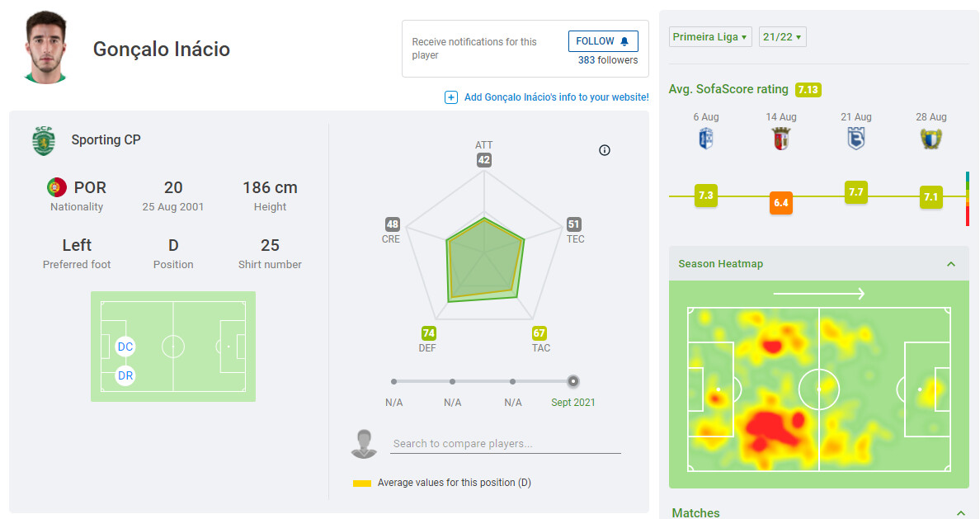This screenshot has height=519, width=980.
Task: Click the Sporting CP club crest
Action: 43,140
